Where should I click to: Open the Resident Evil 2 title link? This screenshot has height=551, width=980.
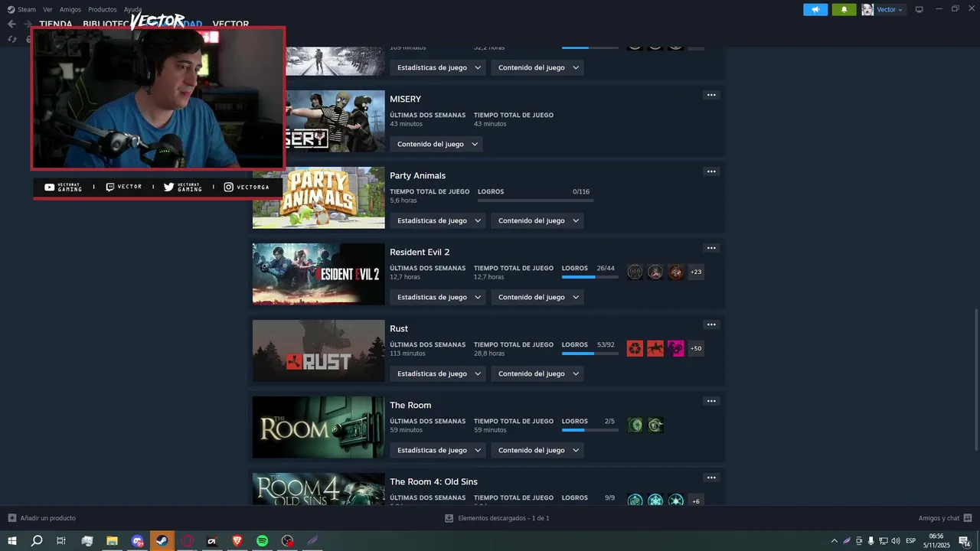click(x=420, y=252)
